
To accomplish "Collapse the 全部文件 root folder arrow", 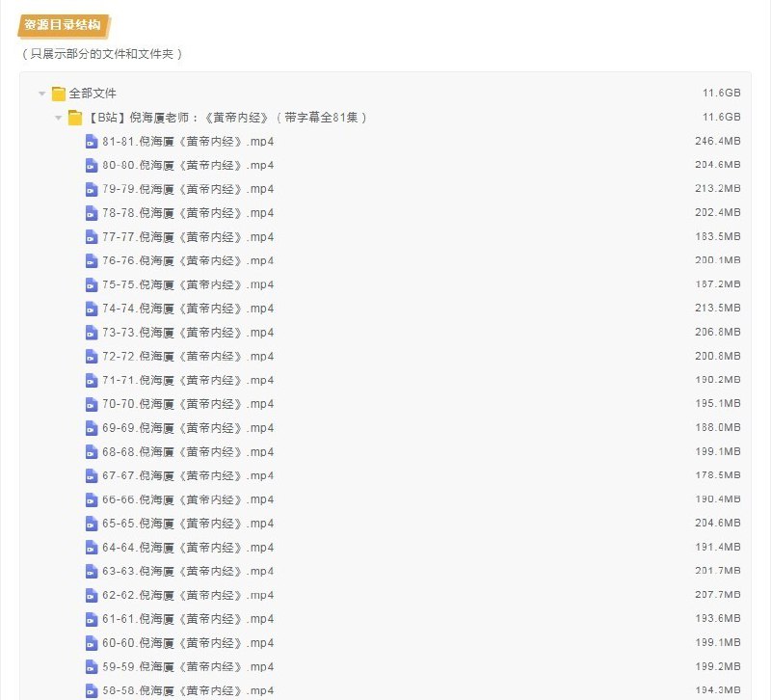I will click(42, 94).
